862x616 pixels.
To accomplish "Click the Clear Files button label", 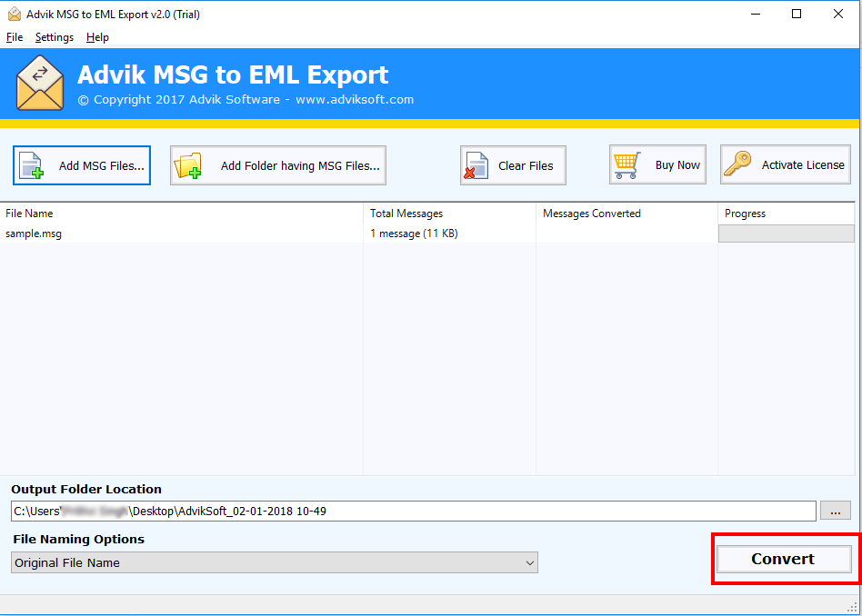I will click(526, 165).
